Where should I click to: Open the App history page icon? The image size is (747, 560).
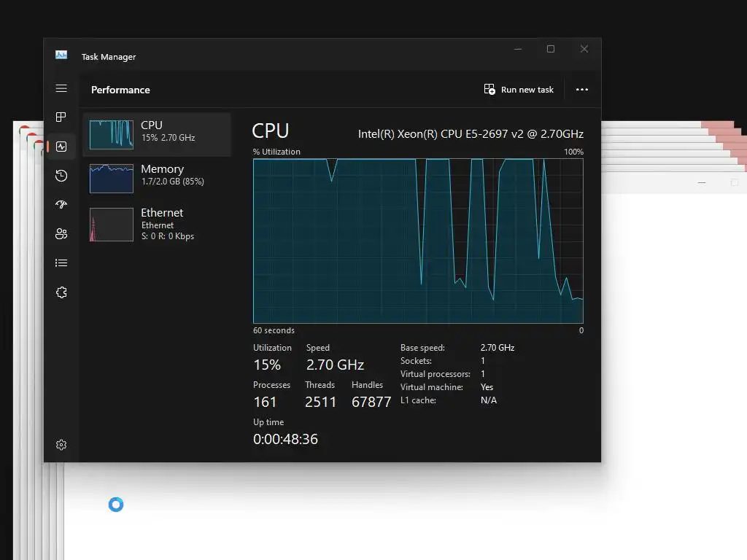point(61,176)
